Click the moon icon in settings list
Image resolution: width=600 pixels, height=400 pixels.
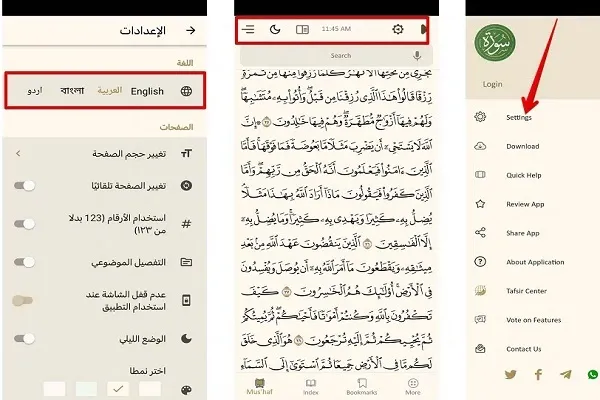[x=186, y=339]
